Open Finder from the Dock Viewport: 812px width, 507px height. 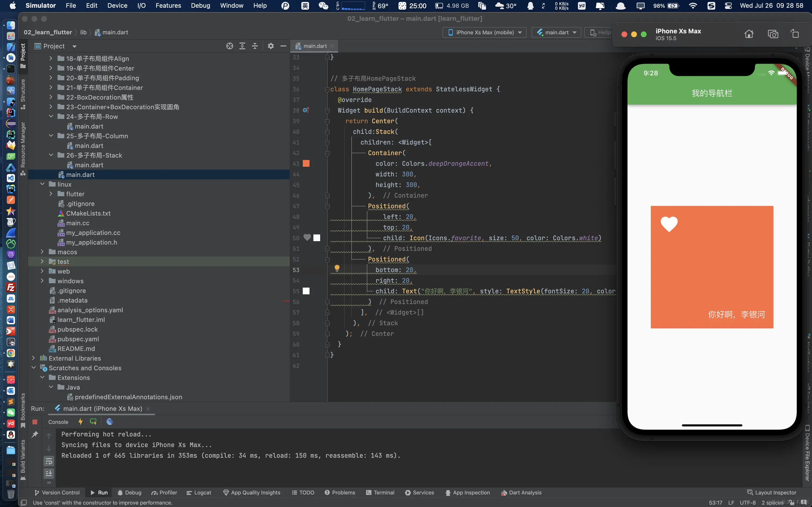point(11,25)
